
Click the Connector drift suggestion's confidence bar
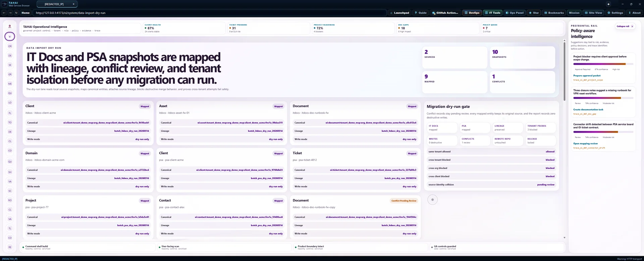(x=603, y=132)
